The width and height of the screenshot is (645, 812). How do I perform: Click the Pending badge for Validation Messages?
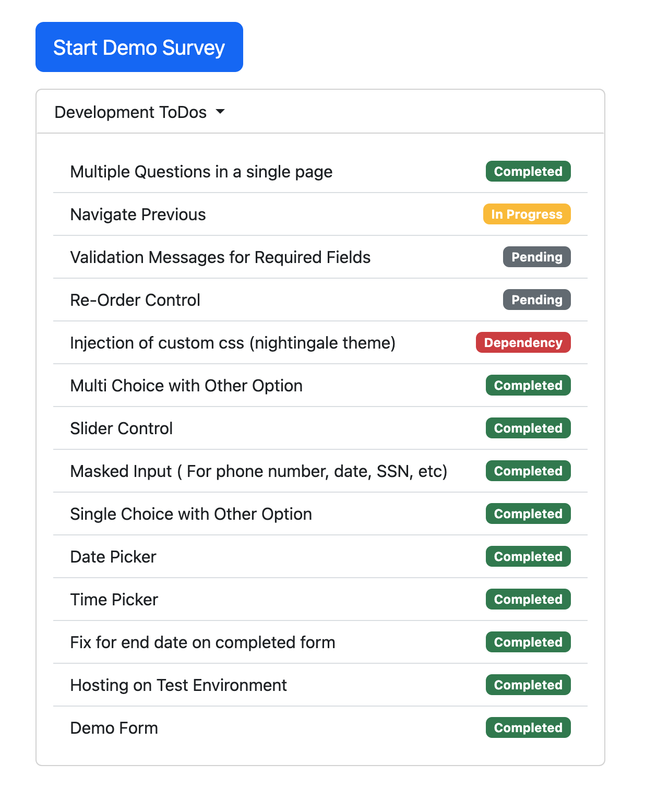[x=536, y=257]
